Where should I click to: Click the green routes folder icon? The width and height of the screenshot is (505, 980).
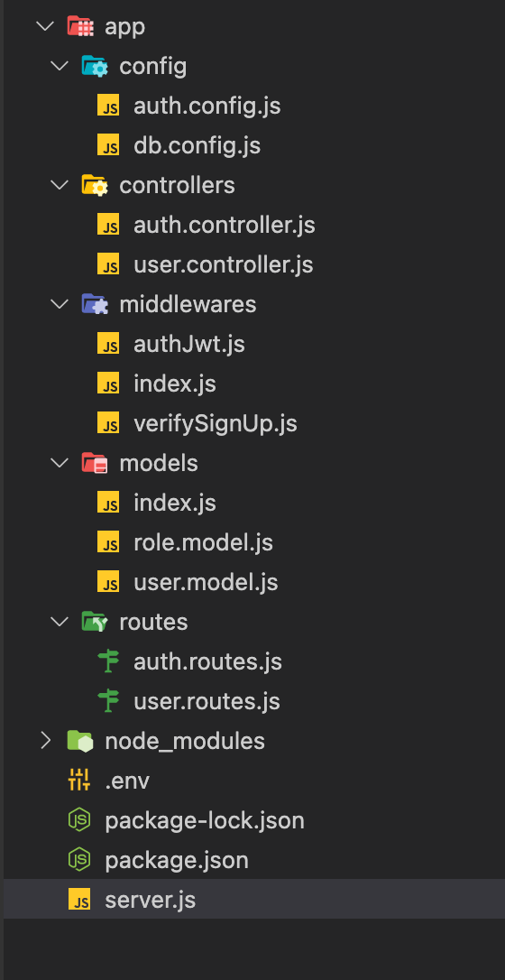95,622
